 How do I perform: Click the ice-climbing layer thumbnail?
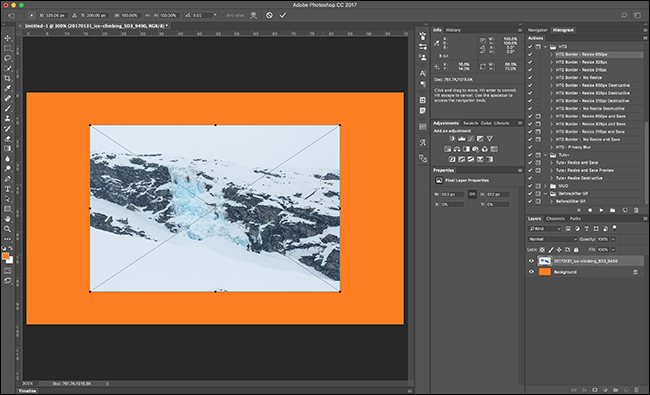click(x=545, y=261)
